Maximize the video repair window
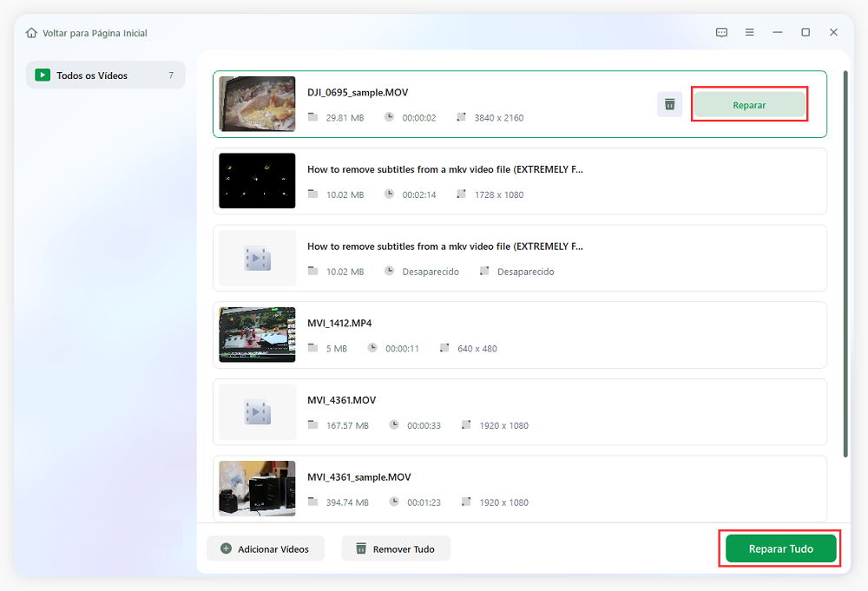 click(806, 33)
